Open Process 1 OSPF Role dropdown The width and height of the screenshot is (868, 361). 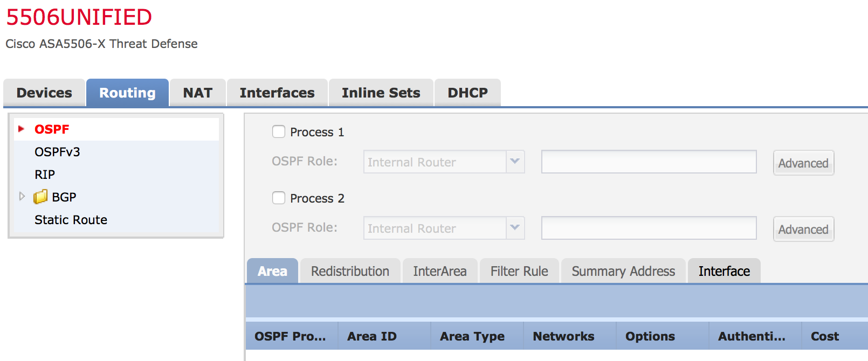point(515,162)
